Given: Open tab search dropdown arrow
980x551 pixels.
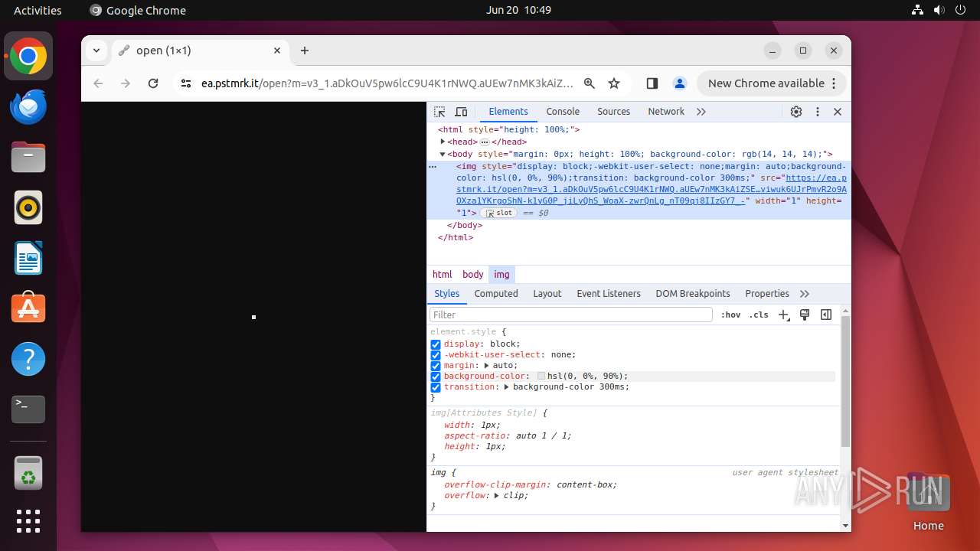Looking at the screenshot, I should [96, 51].
